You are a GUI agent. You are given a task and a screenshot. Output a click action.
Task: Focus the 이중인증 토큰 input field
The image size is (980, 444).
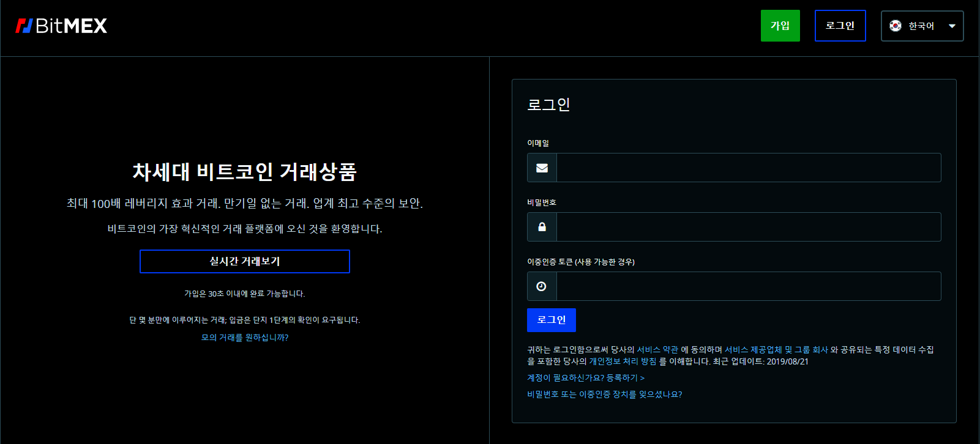(x=749, y=286)
